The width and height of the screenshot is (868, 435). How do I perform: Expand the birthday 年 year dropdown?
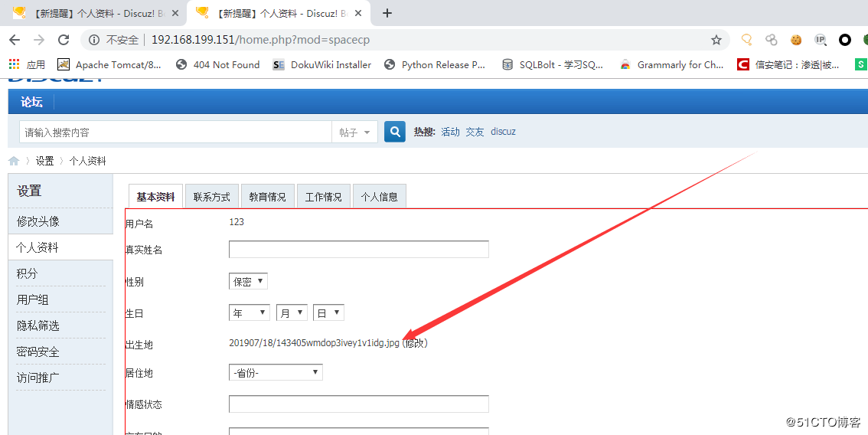[249, 313]
